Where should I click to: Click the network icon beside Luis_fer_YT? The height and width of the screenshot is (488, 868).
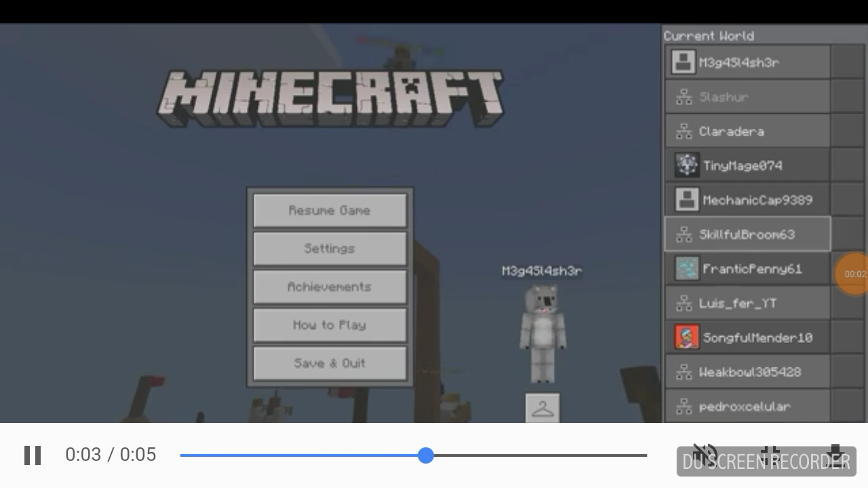[684, 304]
